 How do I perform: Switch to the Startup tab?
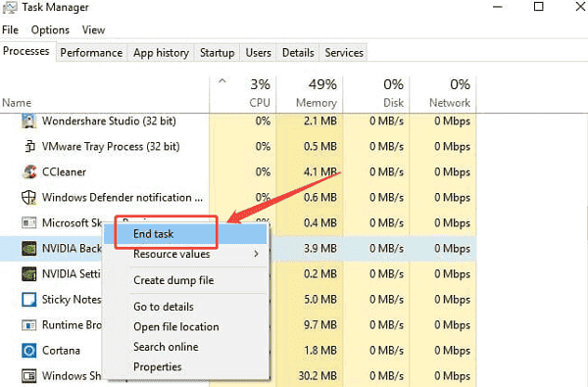pos(218,53)
